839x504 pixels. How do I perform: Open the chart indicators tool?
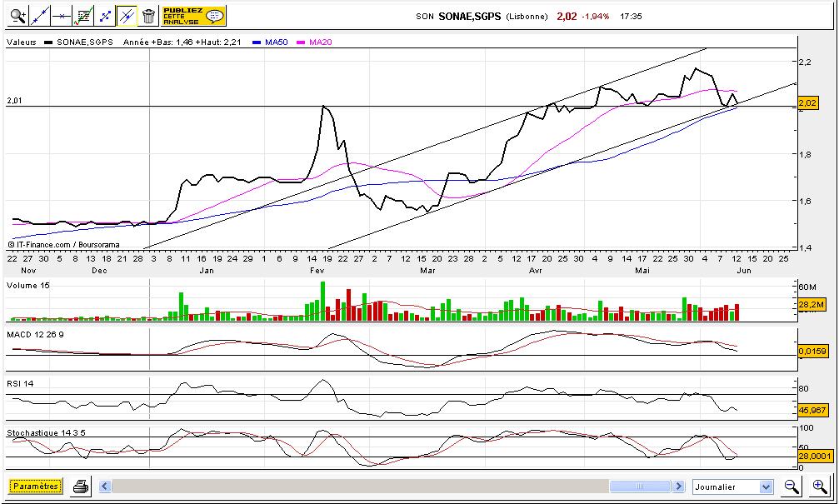83,16
